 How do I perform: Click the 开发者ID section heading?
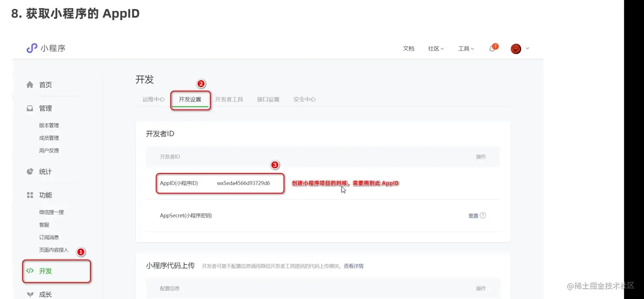(160, 134)
